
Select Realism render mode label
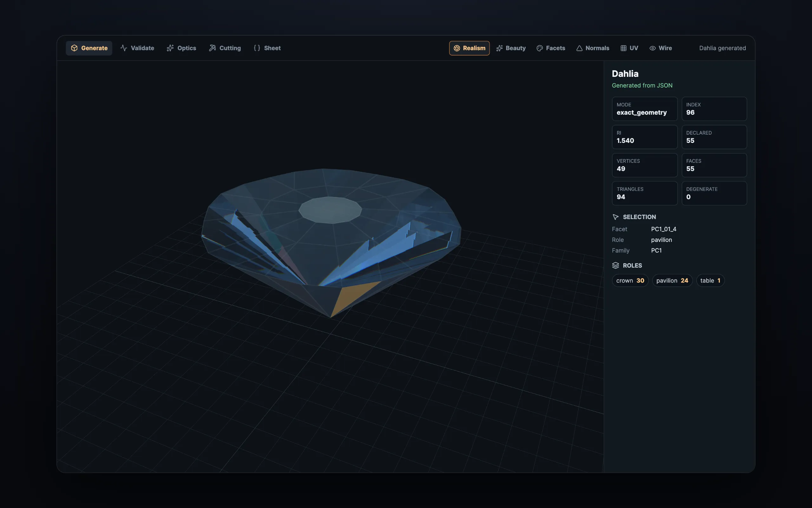[x=474, y=48]
